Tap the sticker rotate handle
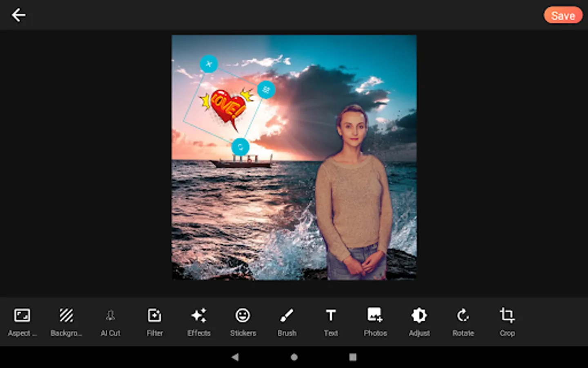 [241, 147]
